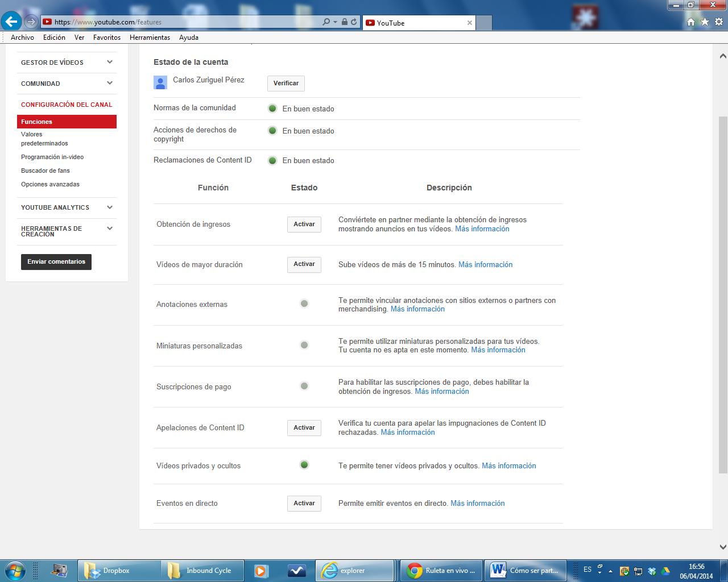Open Más información for Eventos en directo

478,503
